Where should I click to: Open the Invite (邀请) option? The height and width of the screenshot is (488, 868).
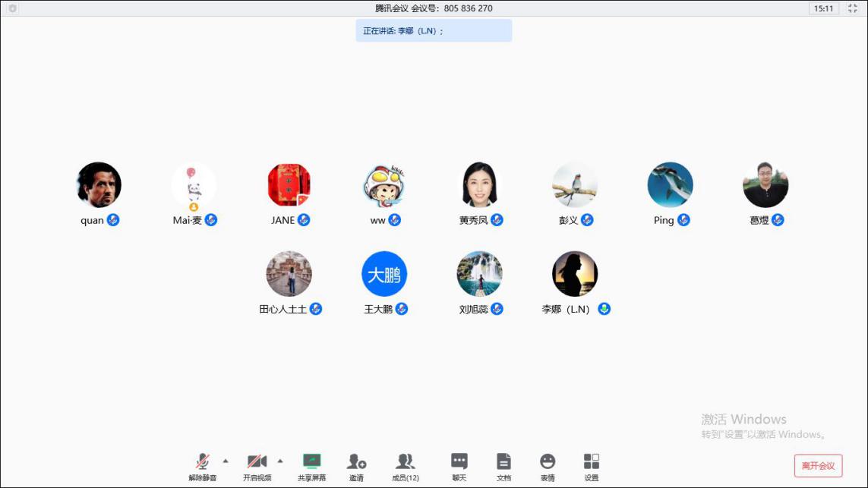point(356,461)
